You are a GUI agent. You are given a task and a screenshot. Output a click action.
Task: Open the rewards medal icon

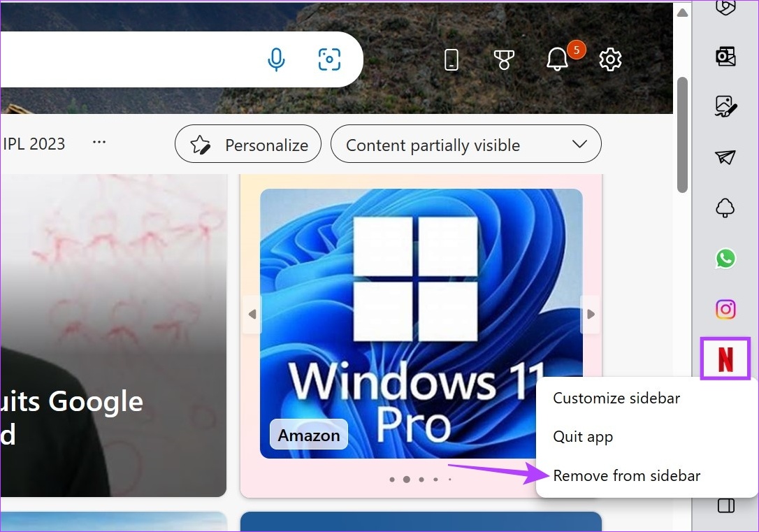(504, 59)
